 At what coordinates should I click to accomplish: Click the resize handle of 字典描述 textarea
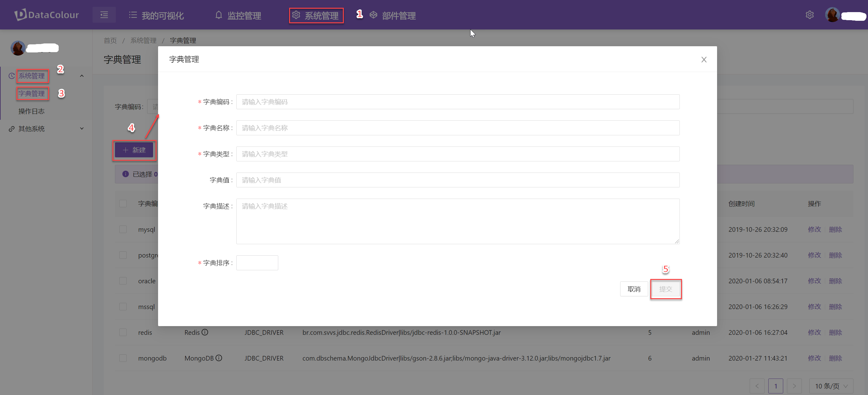pos(677,241)
